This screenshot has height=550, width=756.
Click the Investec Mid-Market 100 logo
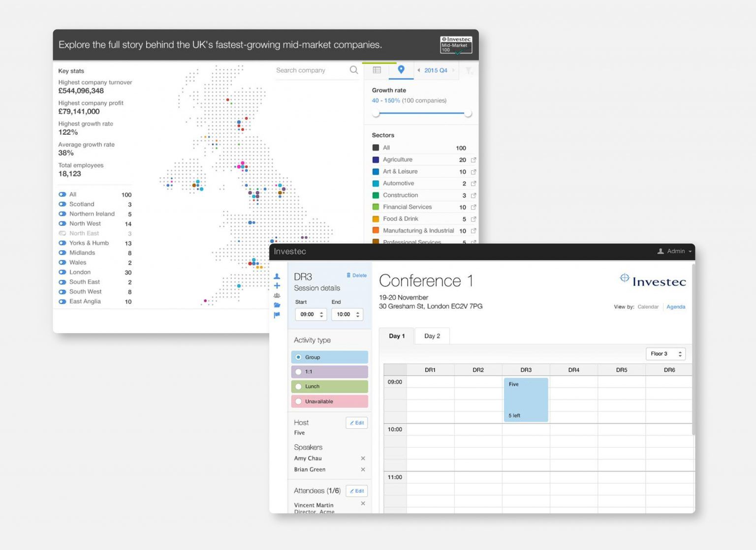pyautogui.click(x=456, y=45)
